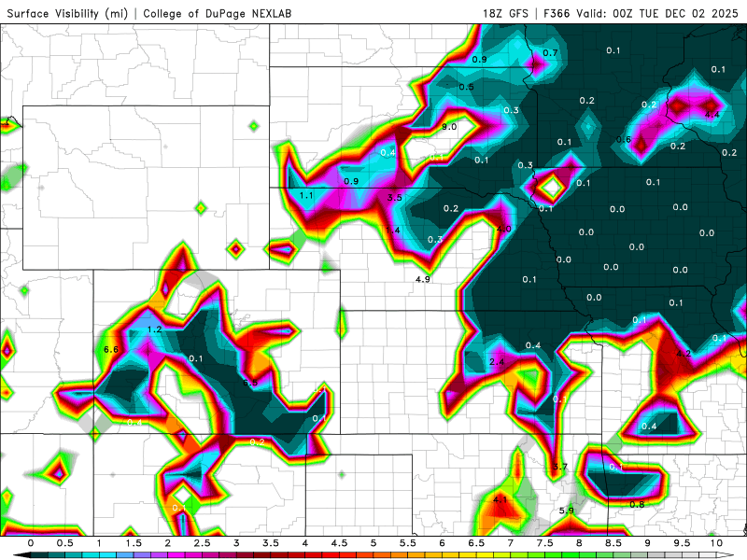
Task: Select the '18Z GFS' model run text
Action: (505, 13)
